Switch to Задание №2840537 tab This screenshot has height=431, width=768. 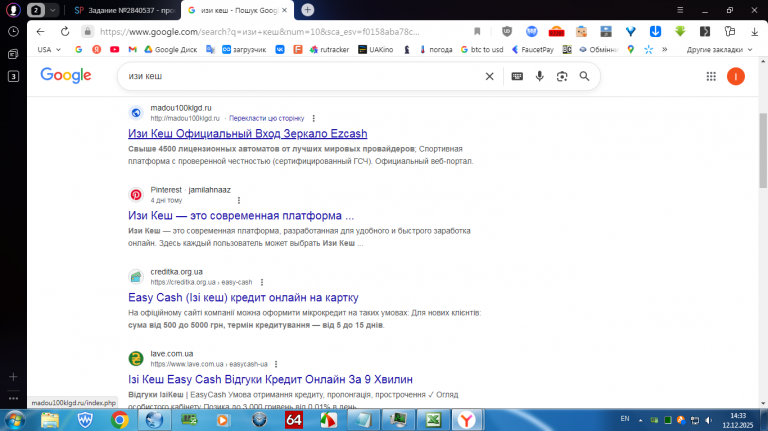point(124,10)
